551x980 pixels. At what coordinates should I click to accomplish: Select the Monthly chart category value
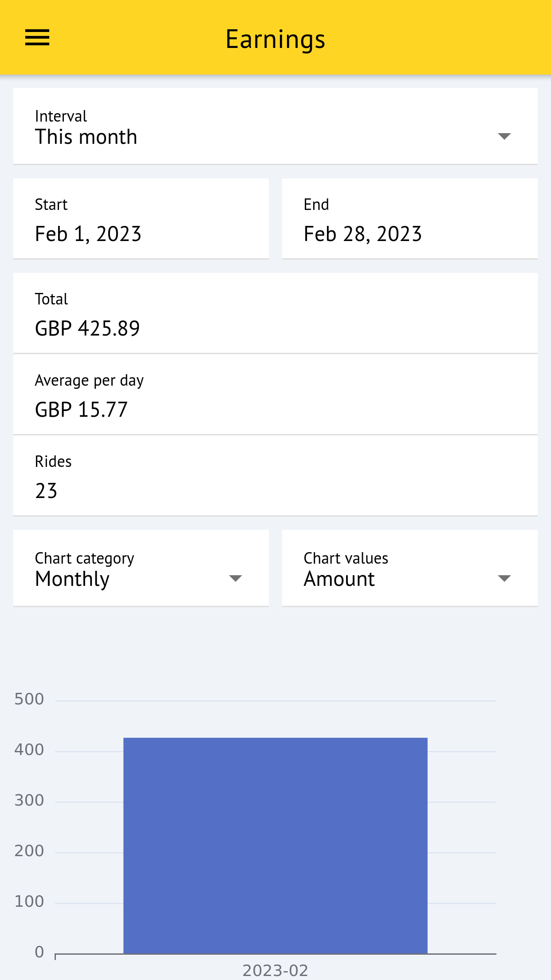[72, 579]
